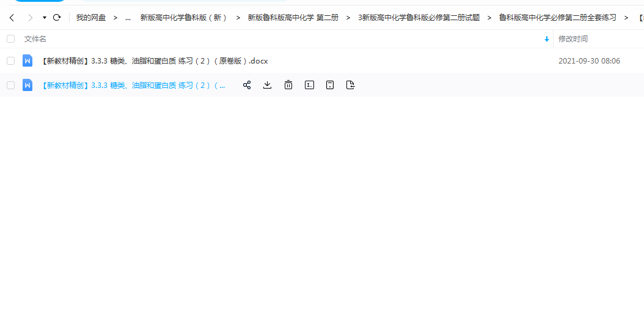Click the date 2021-09-30 08:06

pos(590,60)
